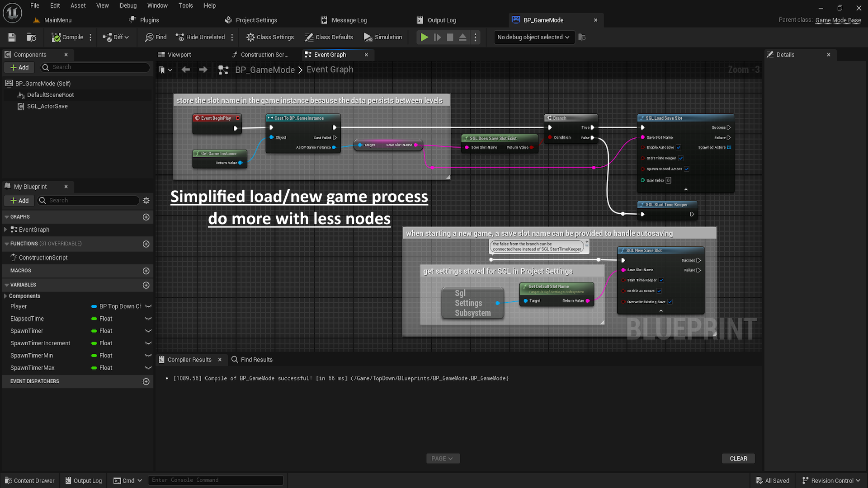Collapse the FUNCTIONS section
The width and height of the screenshot is (868, 488).
tap(7, 244)
